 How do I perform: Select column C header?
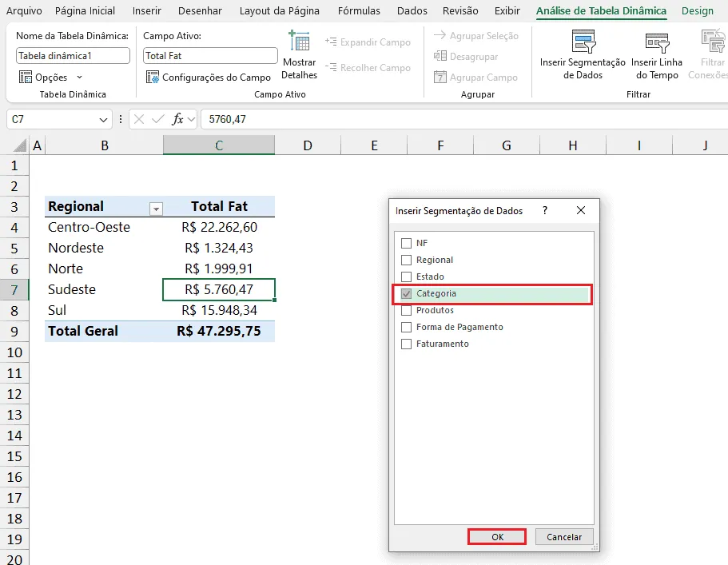(x=219, y=145)
